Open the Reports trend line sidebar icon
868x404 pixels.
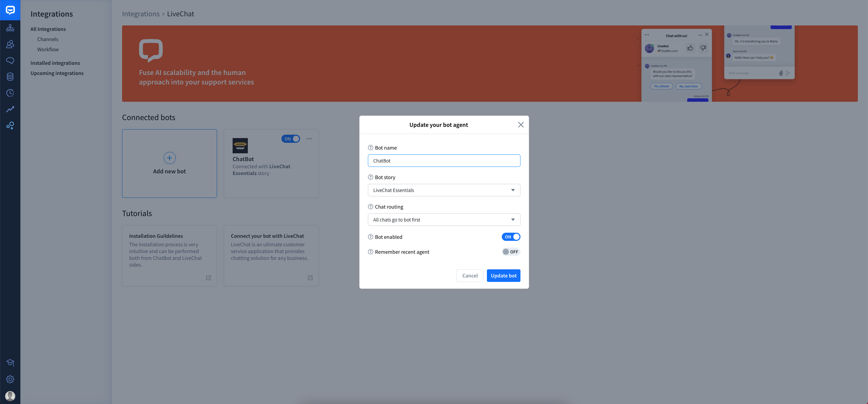(x=10, y=109)
